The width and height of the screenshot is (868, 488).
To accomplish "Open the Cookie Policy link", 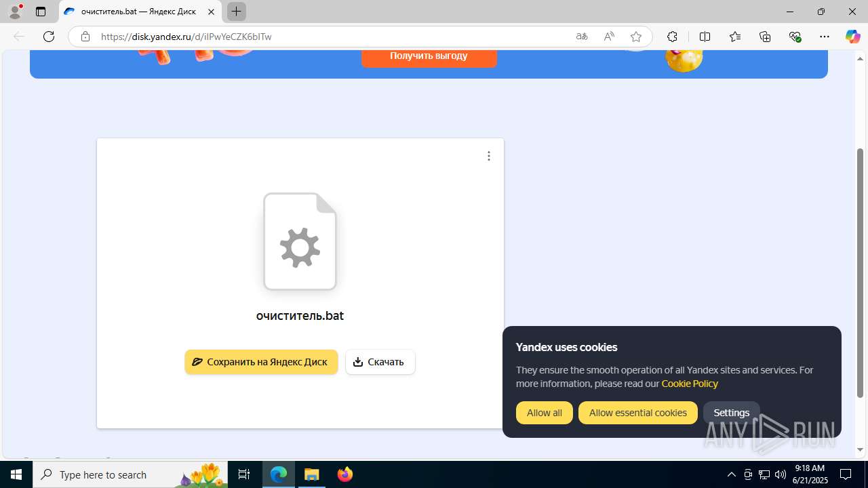I will click(x=690, y=384).
